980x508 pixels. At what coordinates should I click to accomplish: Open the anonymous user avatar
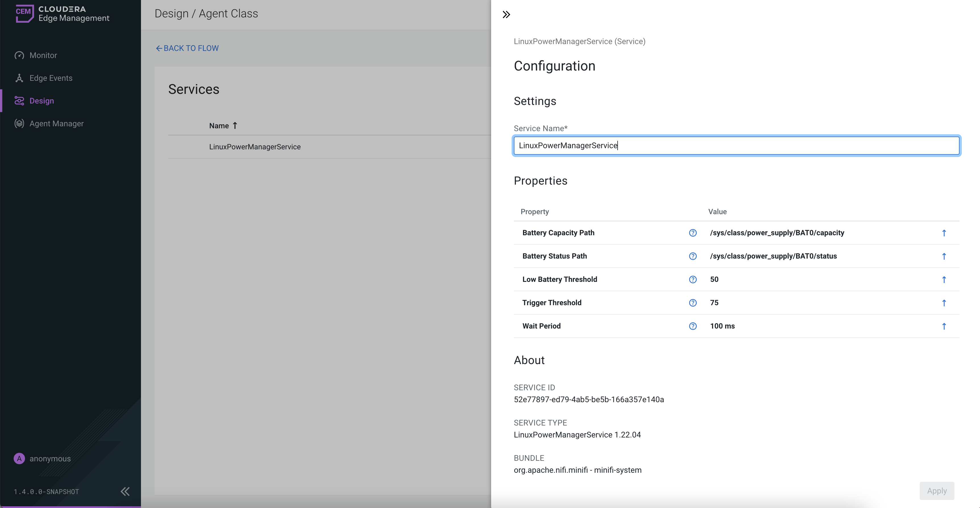pyautogui.click(x=19, y=459)
